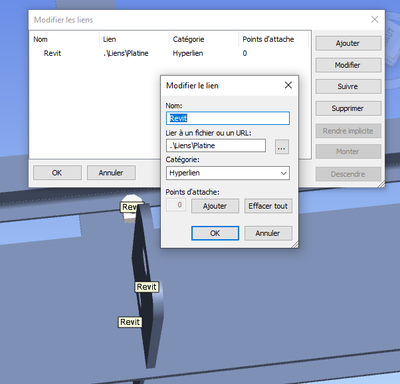Screen dimensions: 400x384
Task: Click the browse file ellipsis button
Action: pos(282,147)
